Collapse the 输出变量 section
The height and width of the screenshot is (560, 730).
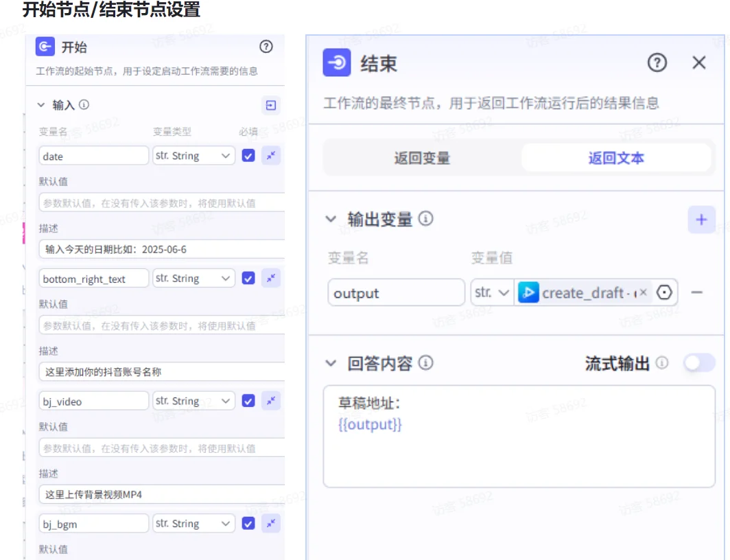(x=331, y=219)
